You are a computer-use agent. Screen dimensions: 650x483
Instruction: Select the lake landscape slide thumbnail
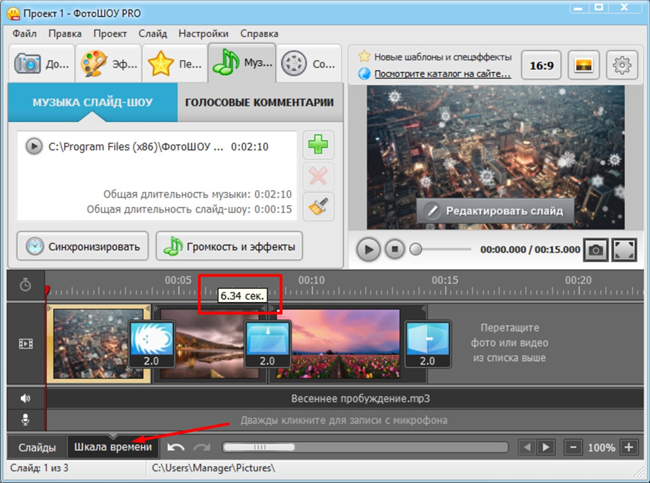(209, 343)
